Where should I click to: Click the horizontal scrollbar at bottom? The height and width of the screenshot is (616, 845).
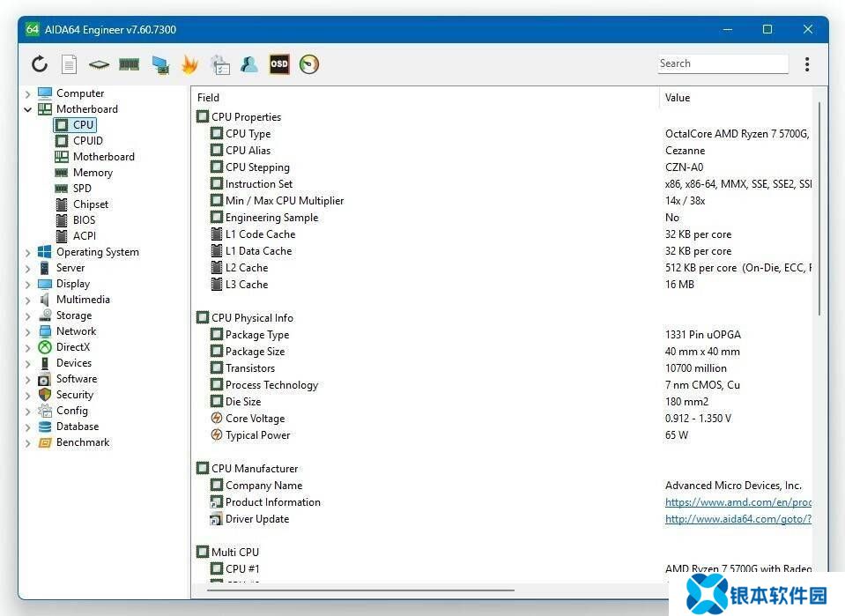[360, 590]
